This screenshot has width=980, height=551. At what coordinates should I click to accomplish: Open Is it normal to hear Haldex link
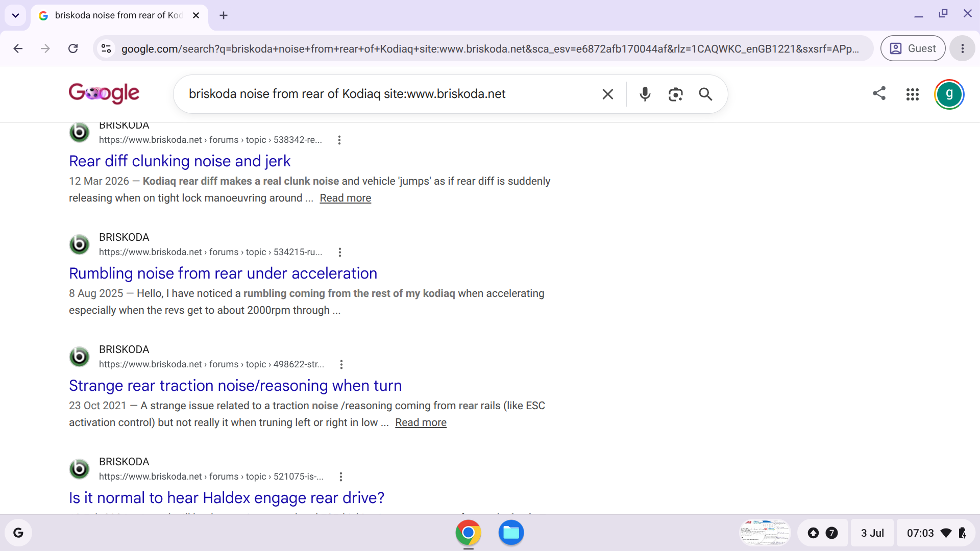pos(227,498)
